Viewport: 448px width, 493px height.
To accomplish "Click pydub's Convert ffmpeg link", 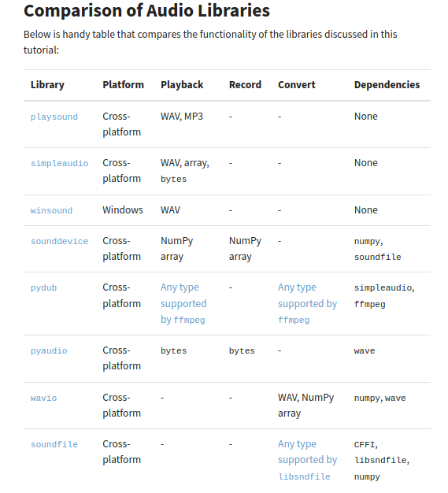I will pyautogui.click(x=308, y=303).
